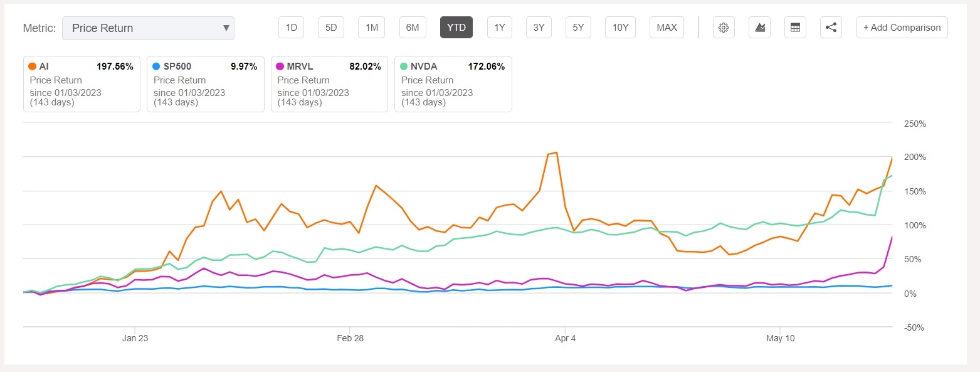980x372 pixels.
Task: Show the 10Y time range
Action: pyautogui.click(x=620, y=28)
